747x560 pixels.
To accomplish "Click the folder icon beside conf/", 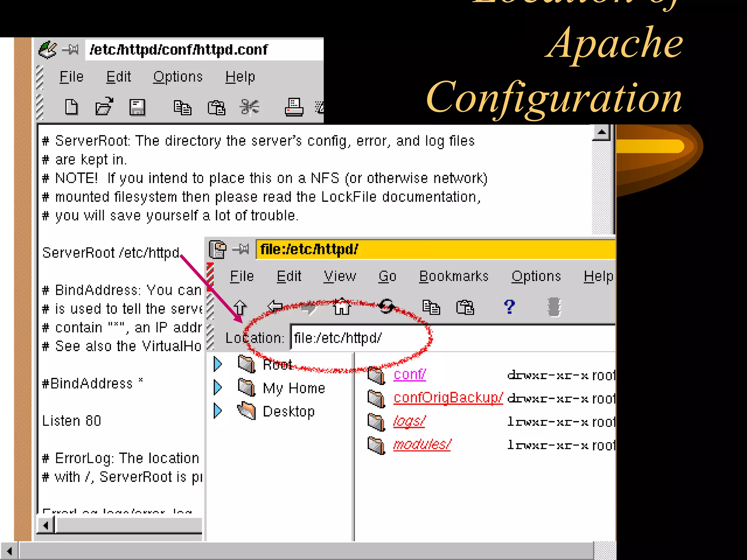I will click(376, 375).
